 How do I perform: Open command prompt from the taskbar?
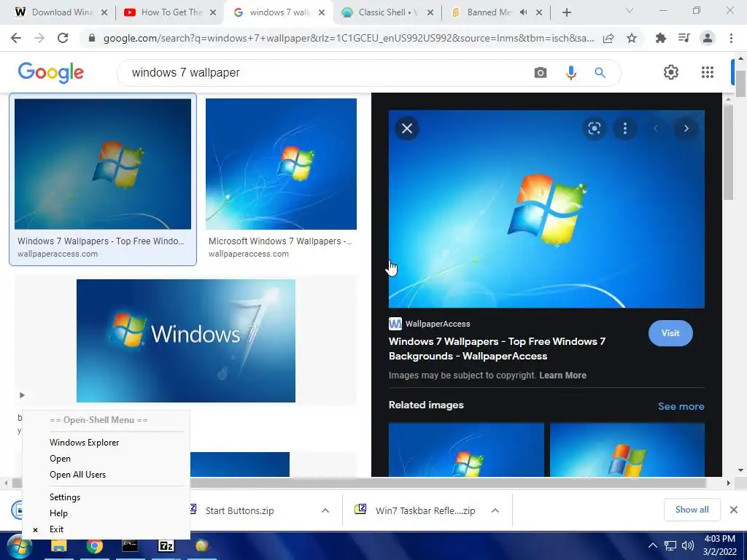pos(130,545)
